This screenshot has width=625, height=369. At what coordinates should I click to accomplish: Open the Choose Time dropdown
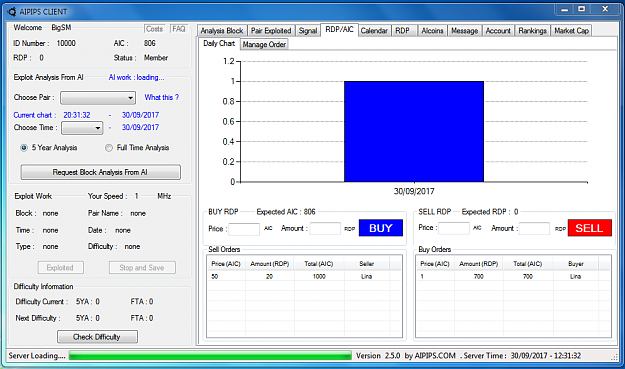(82, 128)
